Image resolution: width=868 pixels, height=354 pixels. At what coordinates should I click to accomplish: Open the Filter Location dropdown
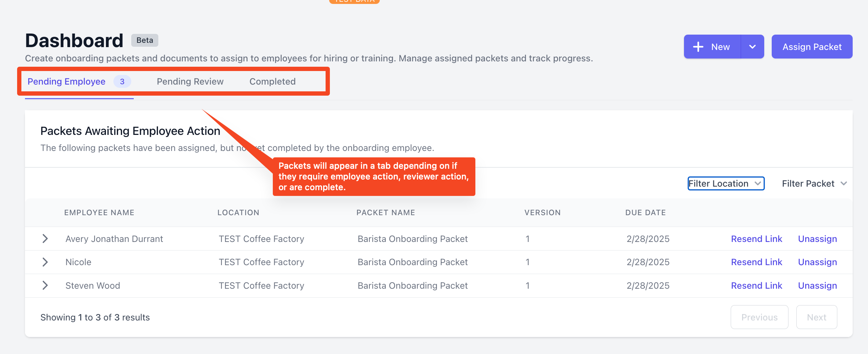pyautogui.click(x=726, y=183)
